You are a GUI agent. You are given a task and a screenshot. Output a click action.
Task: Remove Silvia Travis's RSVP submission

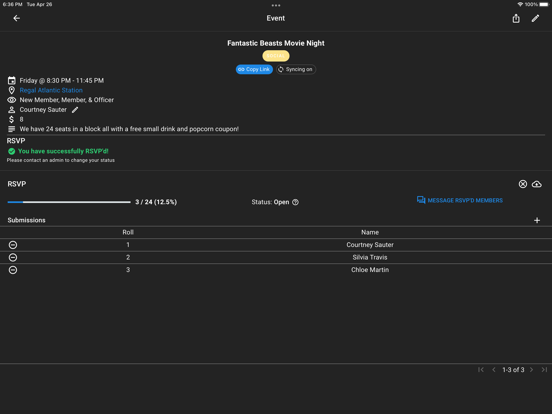click(x=13, y=258)
